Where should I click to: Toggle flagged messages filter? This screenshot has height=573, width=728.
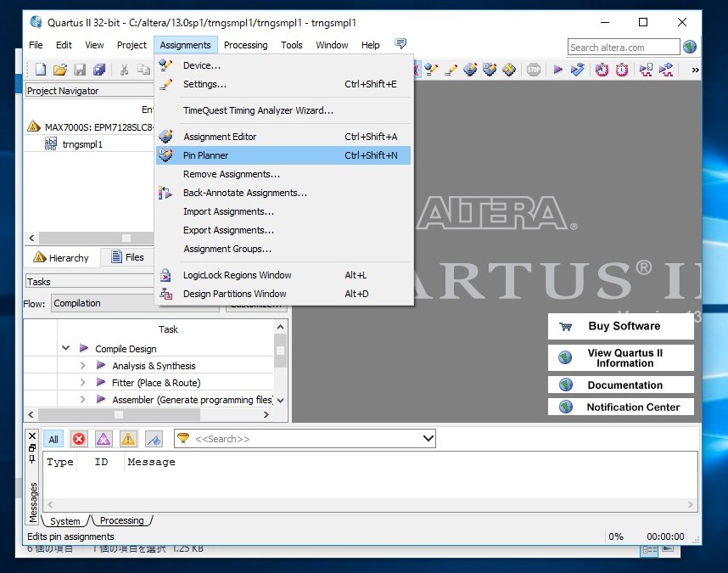pyautogui.click(x=154, y=439)
